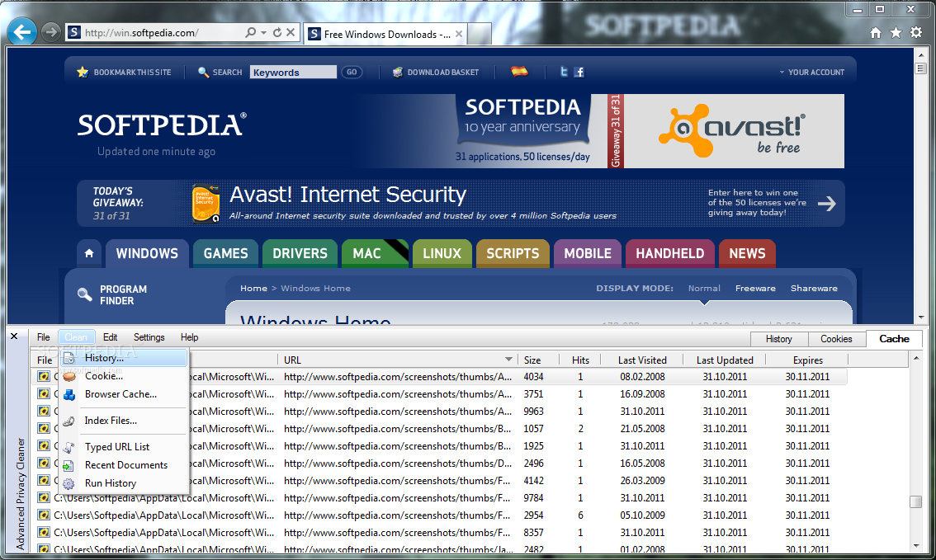Click the GO search button

click(x=352, y=72)
